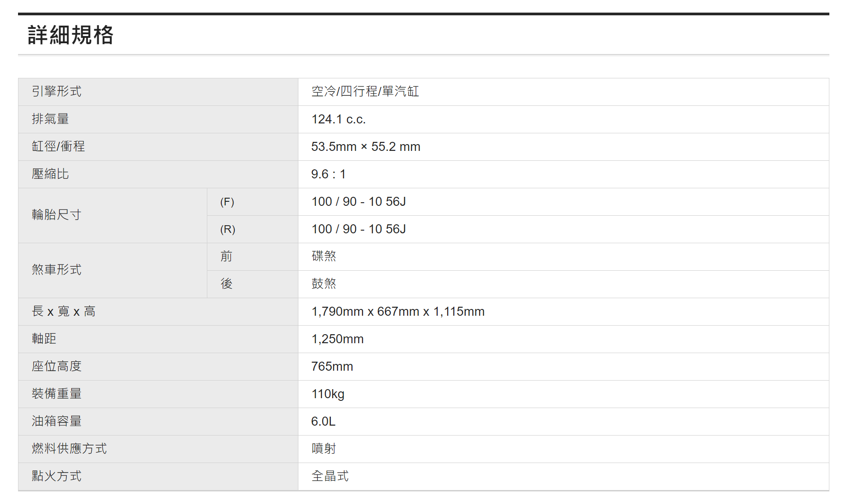Click the 124.1 c.c. displacement value

click(x=339, y=119)
